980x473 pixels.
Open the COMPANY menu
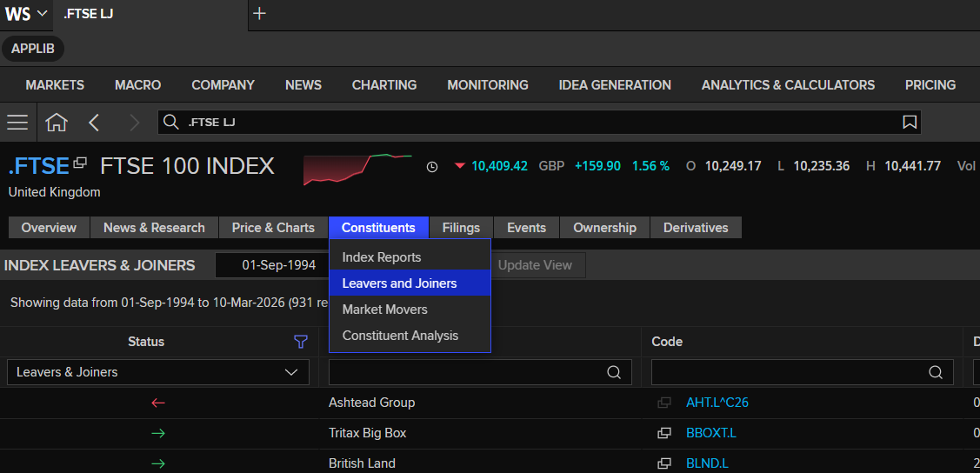223,85
